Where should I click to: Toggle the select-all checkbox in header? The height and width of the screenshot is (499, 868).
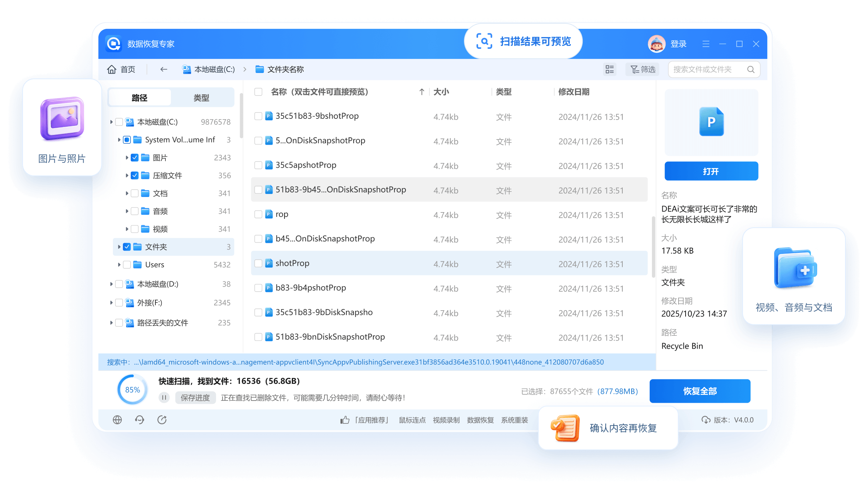(x=258, y=92)
